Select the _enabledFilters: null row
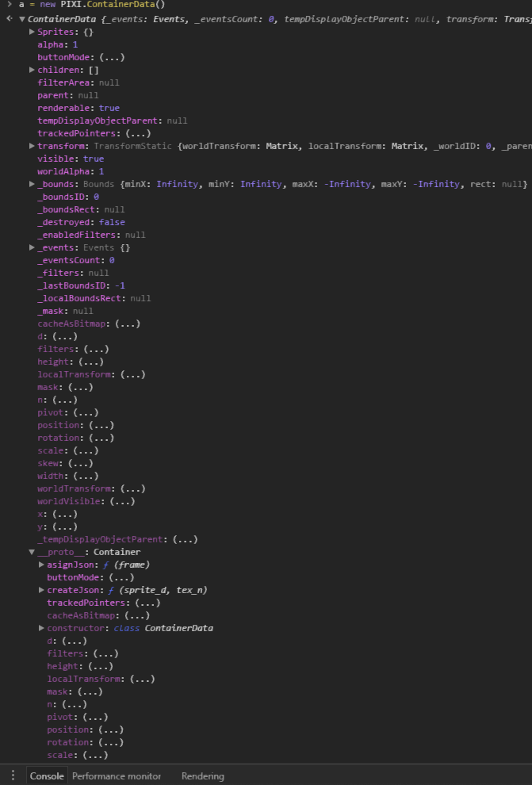The height and width of the screenshot is (785, 532). (x=91, y=235)
